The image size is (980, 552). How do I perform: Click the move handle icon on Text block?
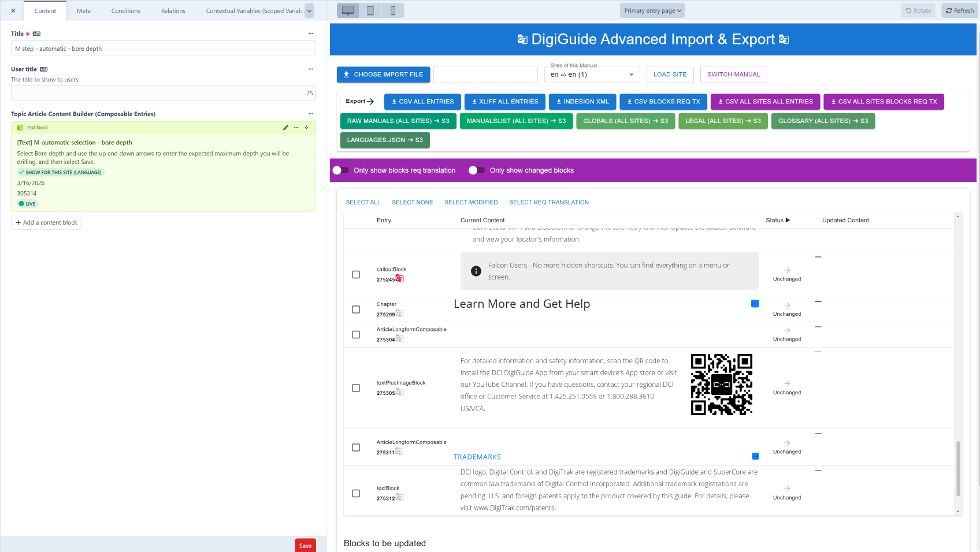307,128
